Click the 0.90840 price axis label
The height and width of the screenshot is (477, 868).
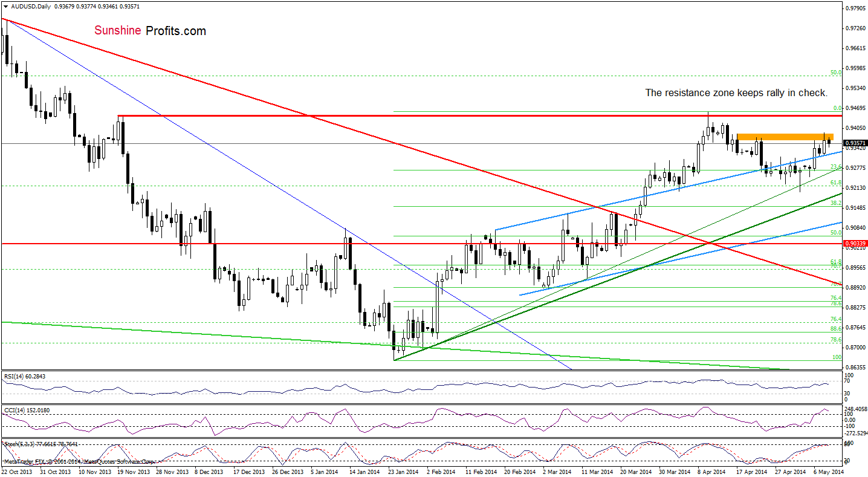click(855, 228)
